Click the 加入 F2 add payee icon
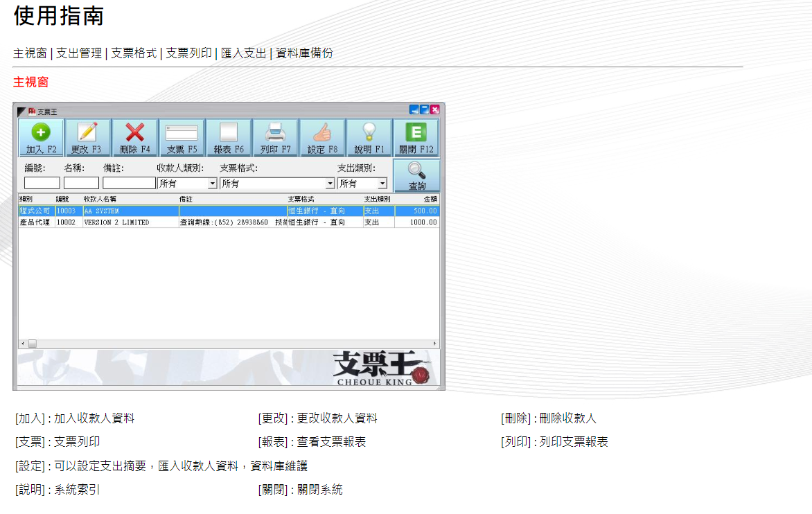The width and height of the screenshot is (812, 514). point(40,136)
